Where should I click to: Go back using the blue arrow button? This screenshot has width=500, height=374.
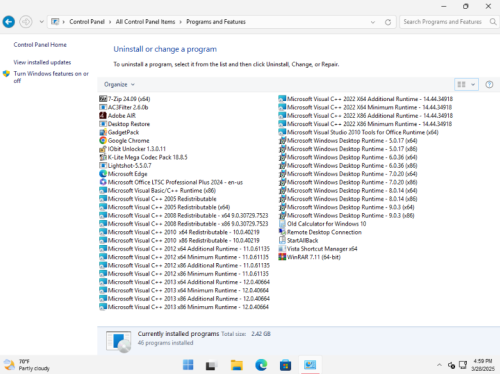tap(9, 22)
